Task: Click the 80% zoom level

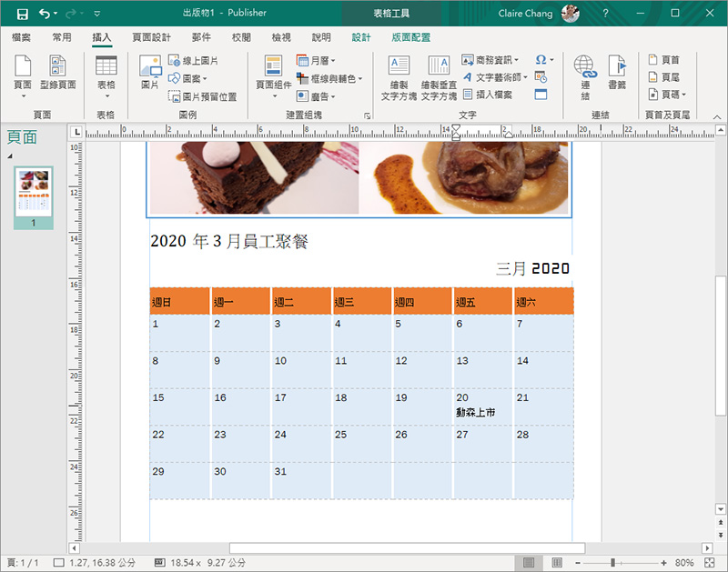Action: tap(684, 563)
